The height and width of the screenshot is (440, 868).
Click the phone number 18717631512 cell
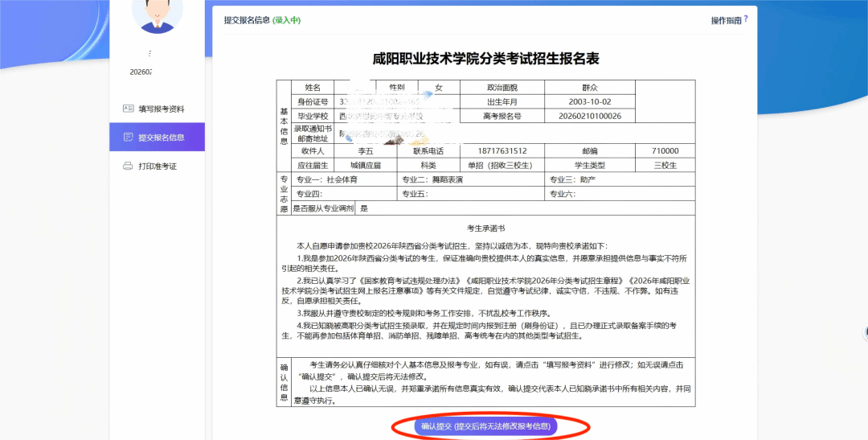tap(504, 151)
